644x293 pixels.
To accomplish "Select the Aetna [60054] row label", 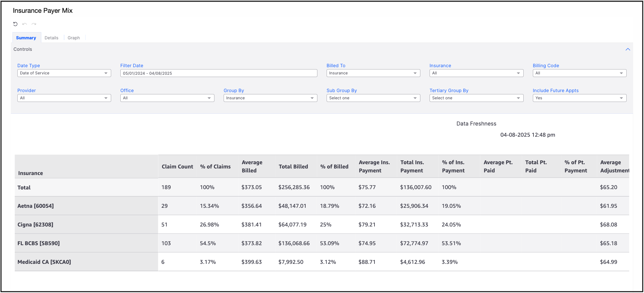I will (36, 206).
